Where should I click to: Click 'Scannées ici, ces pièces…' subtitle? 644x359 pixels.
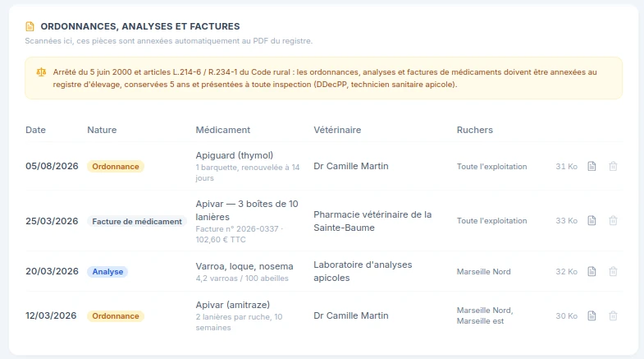click(168, 41)
